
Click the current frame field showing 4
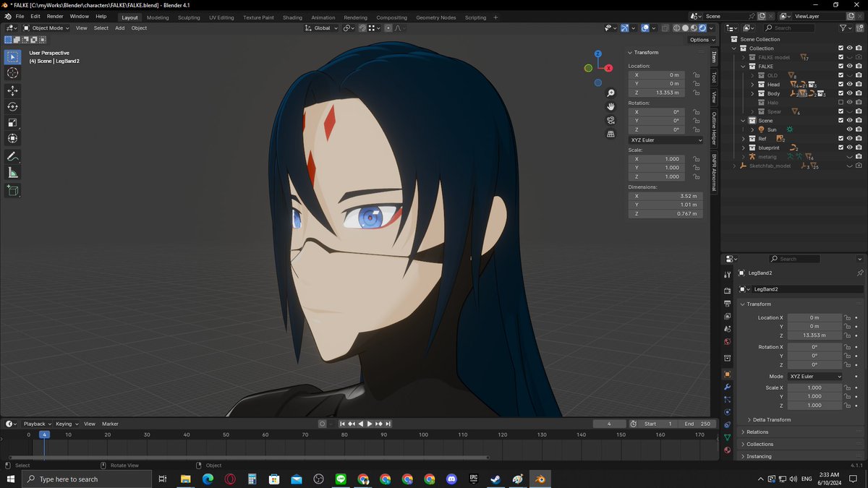click(x=610, y=424)
